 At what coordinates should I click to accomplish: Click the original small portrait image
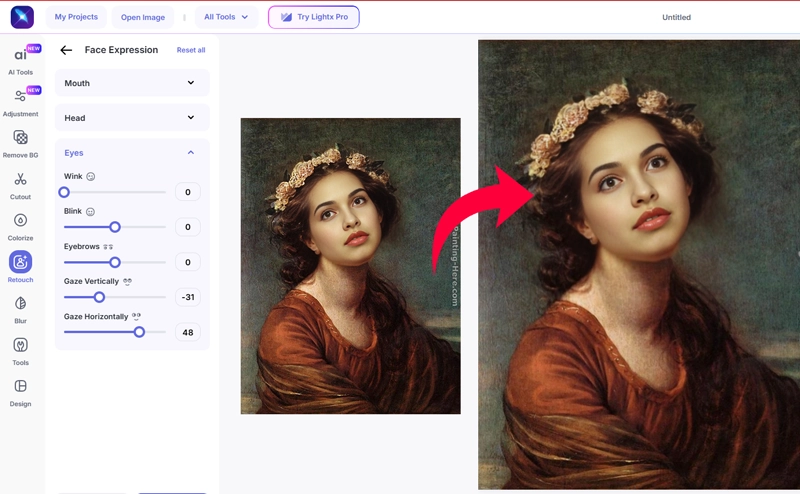tap(351, 266)
